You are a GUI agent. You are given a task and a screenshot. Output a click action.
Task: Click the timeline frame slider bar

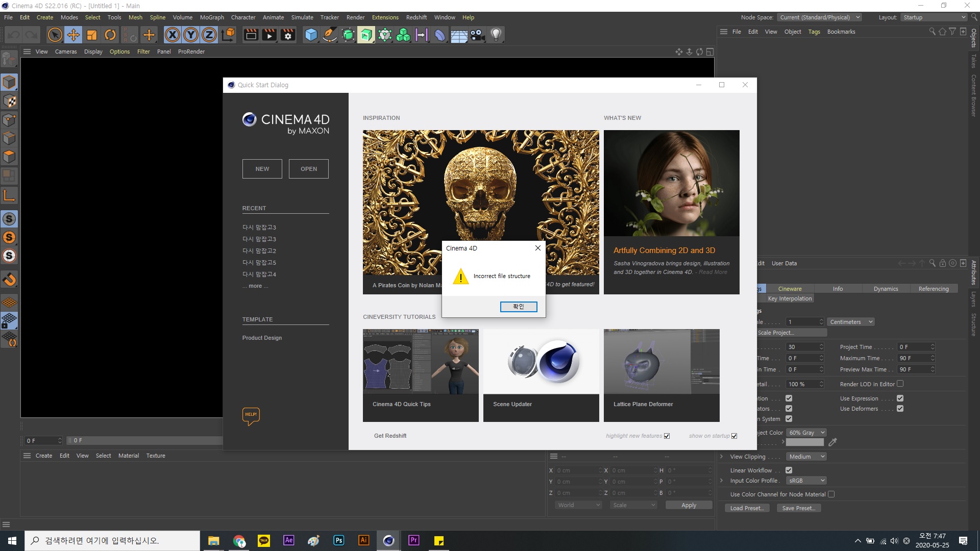point(145,440)
